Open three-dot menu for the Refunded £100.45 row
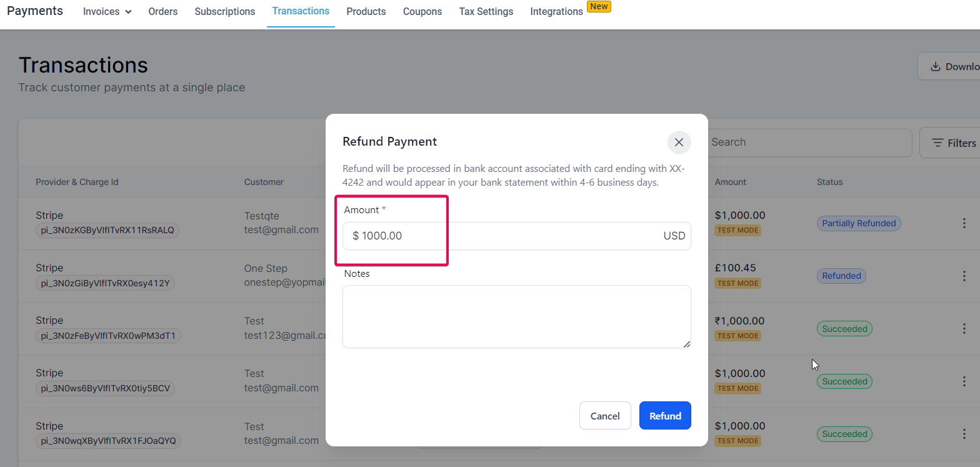 click(x=964, y=276)
